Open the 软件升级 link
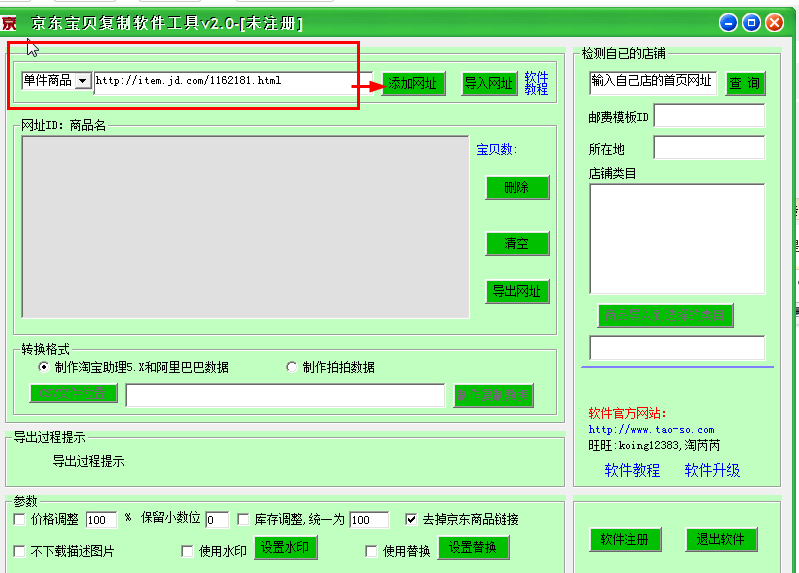 712,470
